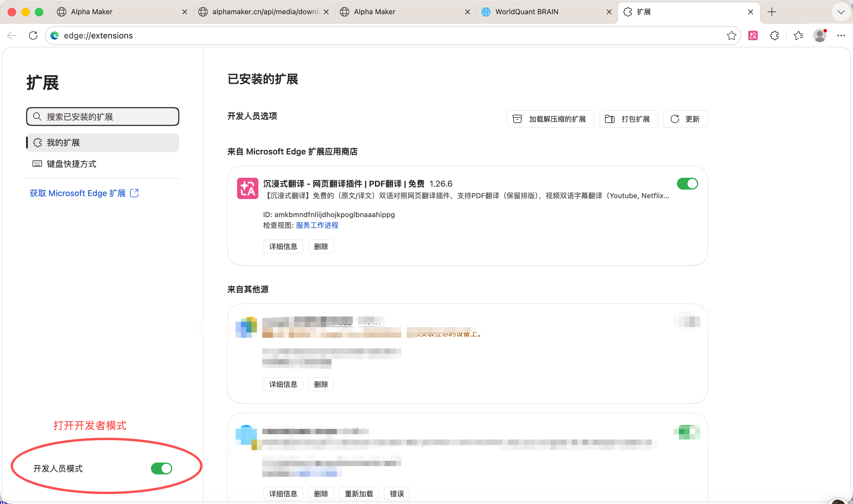853x504 pixels.
Task: Select 键盘快捷方式 in sidebar
Action: point(71,164)
